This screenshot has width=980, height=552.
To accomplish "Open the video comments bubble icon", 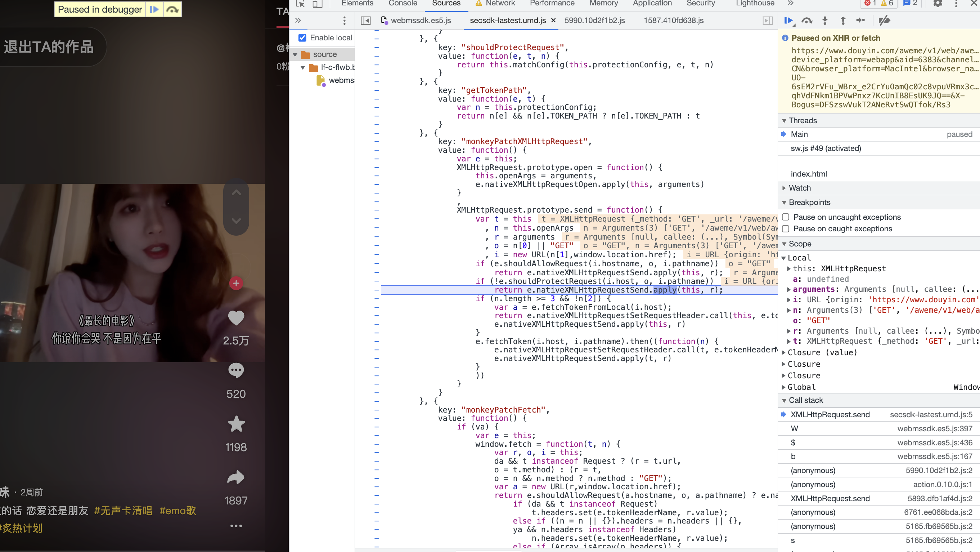I will 236,370.
